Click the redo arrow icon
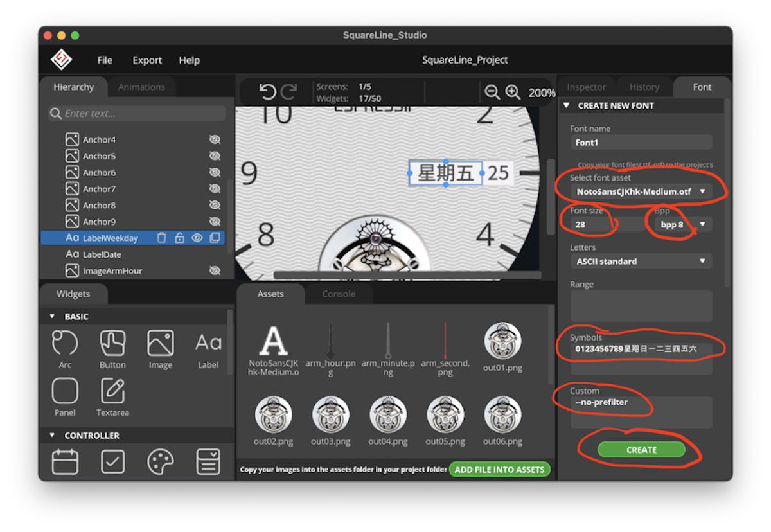The image size is (771, 532). 288,93
